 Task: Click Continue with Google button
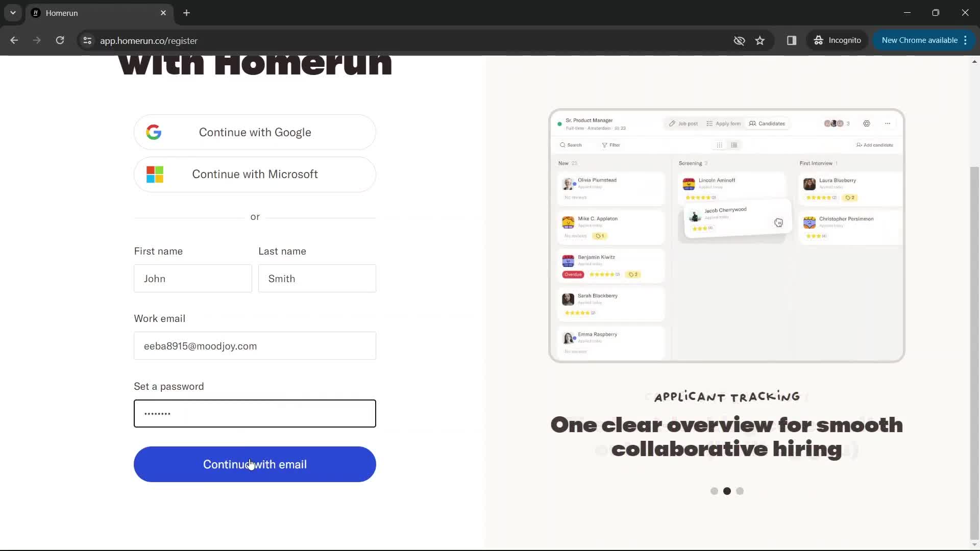tap(255, 132)
